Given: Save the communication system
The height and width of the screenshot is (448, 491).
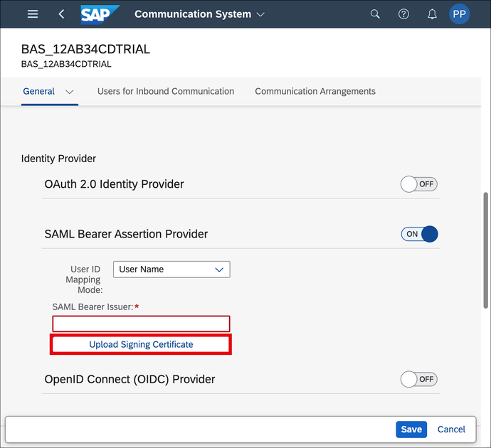Looking at the screenshot, I should point(411,430).
